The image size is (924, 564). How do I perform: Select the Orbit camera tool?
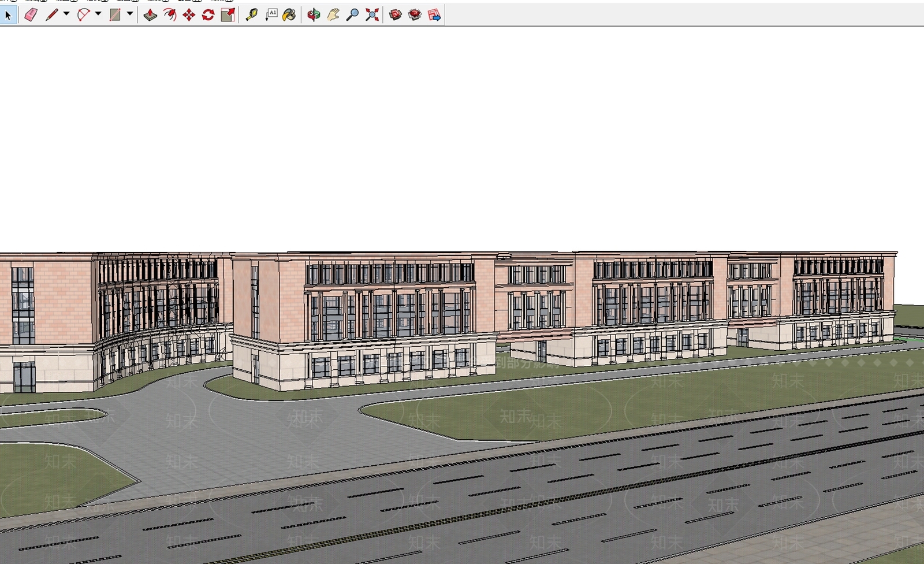coord(314,15)
